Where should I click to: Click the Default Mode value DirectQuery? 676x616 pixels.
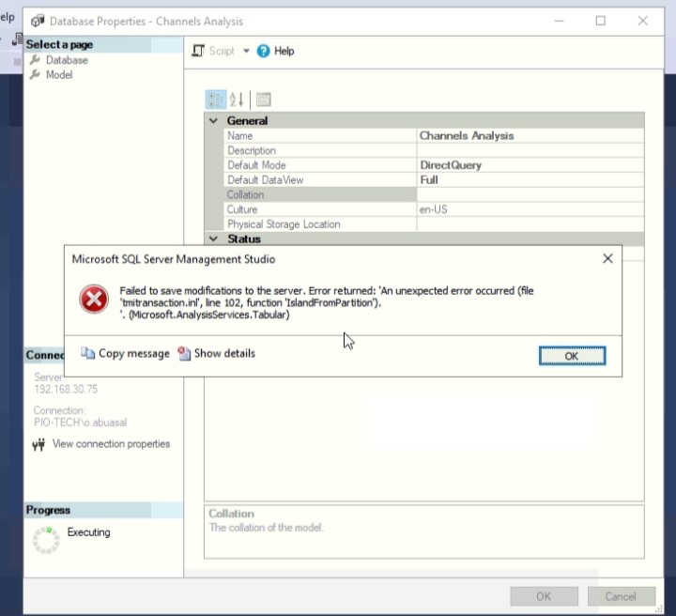click(x=451, y=165)
